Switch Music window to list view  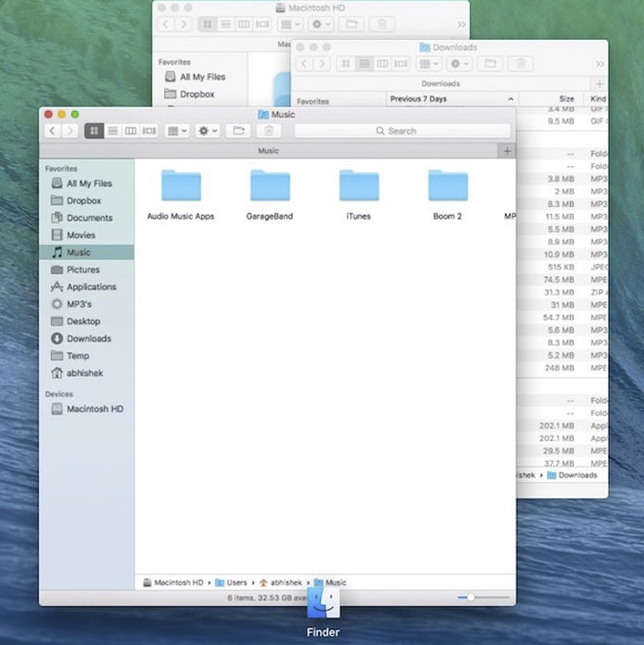[112, 131]
